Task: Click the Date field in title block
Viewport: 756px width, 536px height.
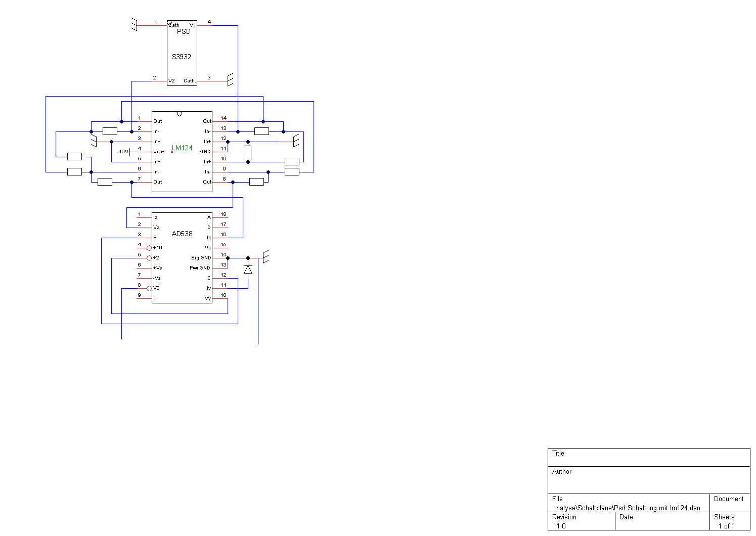Action: 662,521
